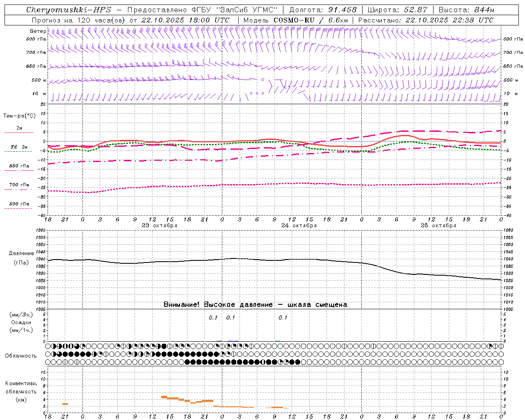The height and width of the screenshot is (420, 525).
Task: Click the 23 октября date label
Action: pos(160,226)
